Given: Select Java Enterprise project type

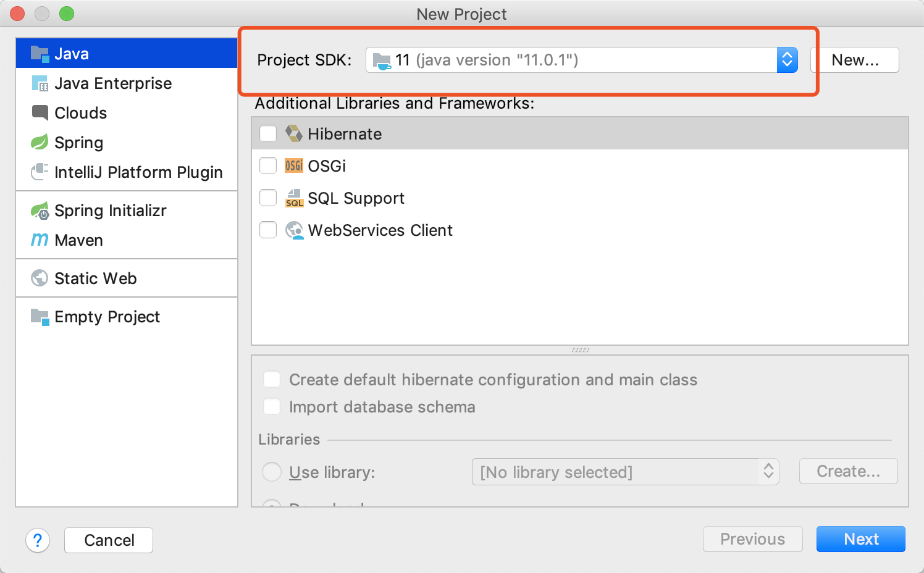Looking at the screenshot, I should pyautogui.click(x=127, y=83).
